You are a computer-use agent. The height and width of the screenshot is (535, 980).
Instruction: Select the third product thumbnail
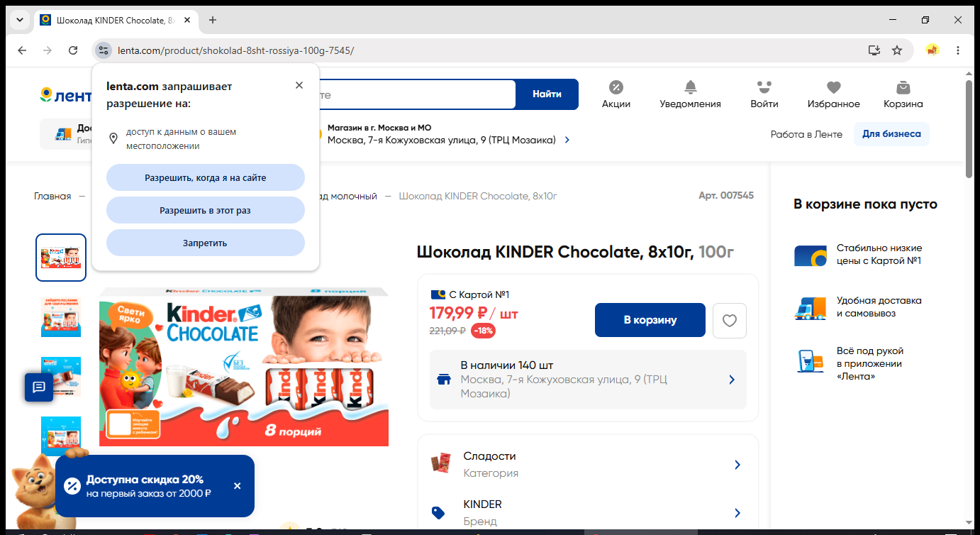pyautogui.click(x=61, y=377)
